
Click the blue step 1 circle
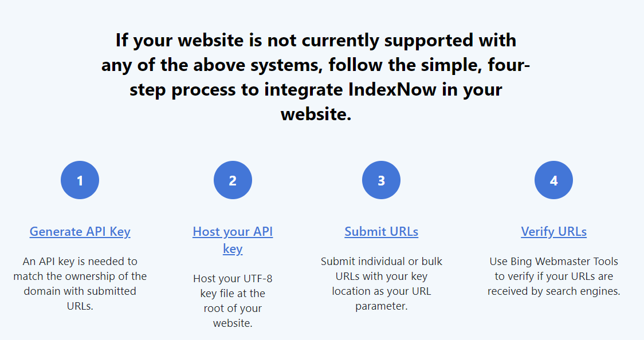[80, 180]
